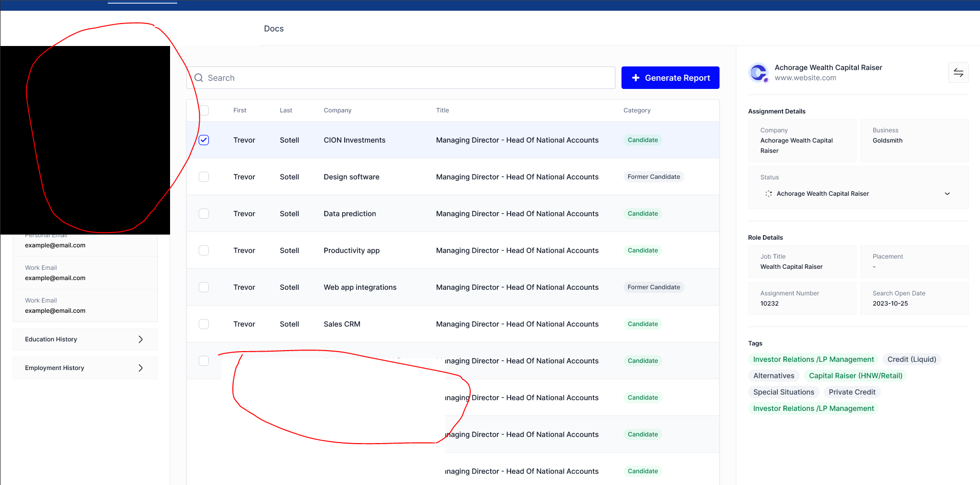This screenshot has height=485, width=980.
Task: Click the last Investor Relations /LP Management tag
Action: pyautogui.click(x=814, y=408)
